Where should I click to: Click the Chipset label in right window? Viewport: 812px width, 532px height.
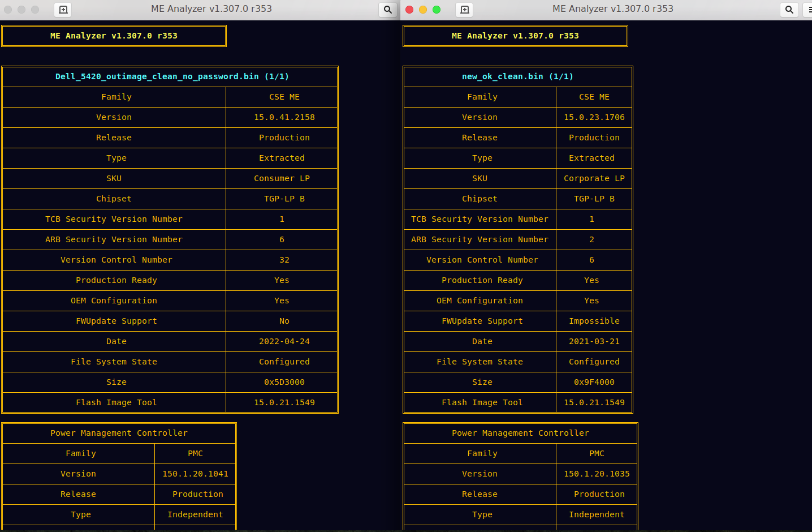click(x=480, y=199)
